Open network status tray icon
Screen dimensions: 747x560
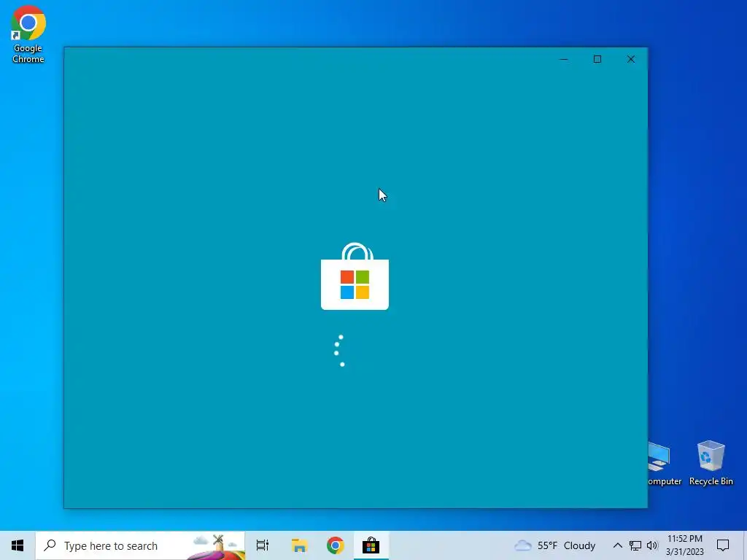(635, 545)
